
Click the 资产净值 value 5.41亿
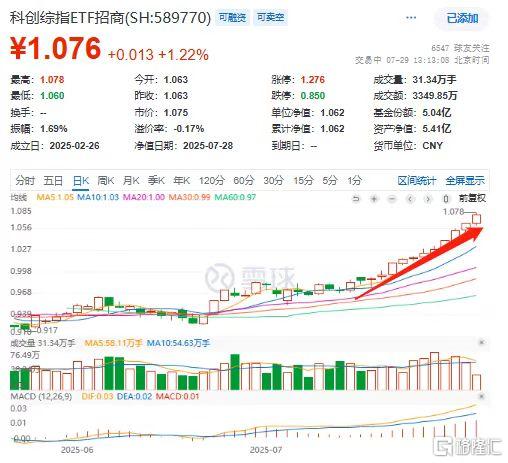pyautogui.click(x=437, y=129)
